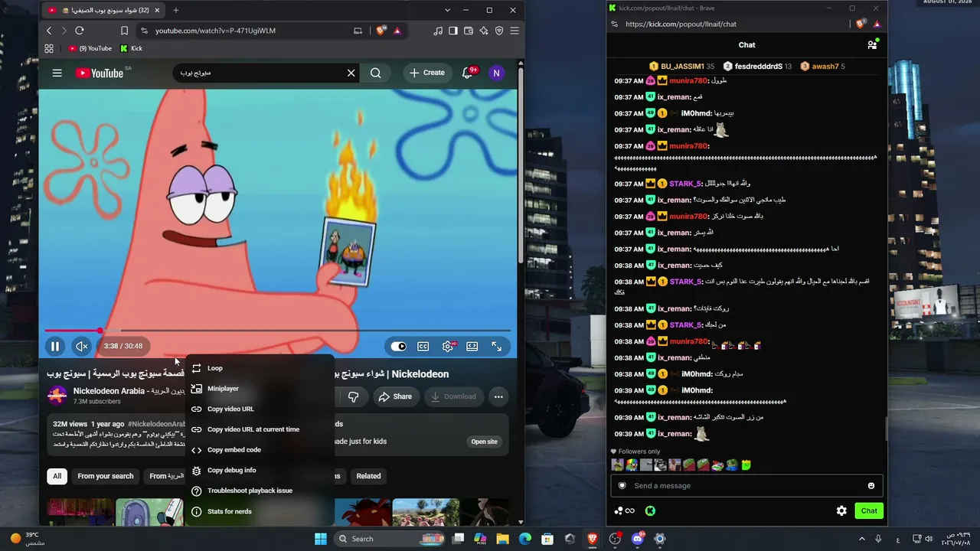Open the emoji picker in Kick chat

coord(871,486)
